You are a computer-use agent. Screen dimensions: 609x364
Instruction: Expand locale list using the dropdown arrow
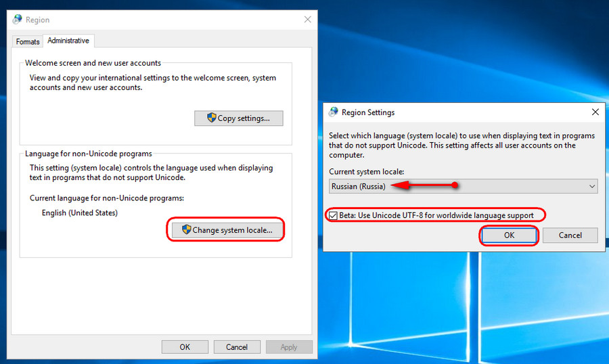click(x=591, y=186)
